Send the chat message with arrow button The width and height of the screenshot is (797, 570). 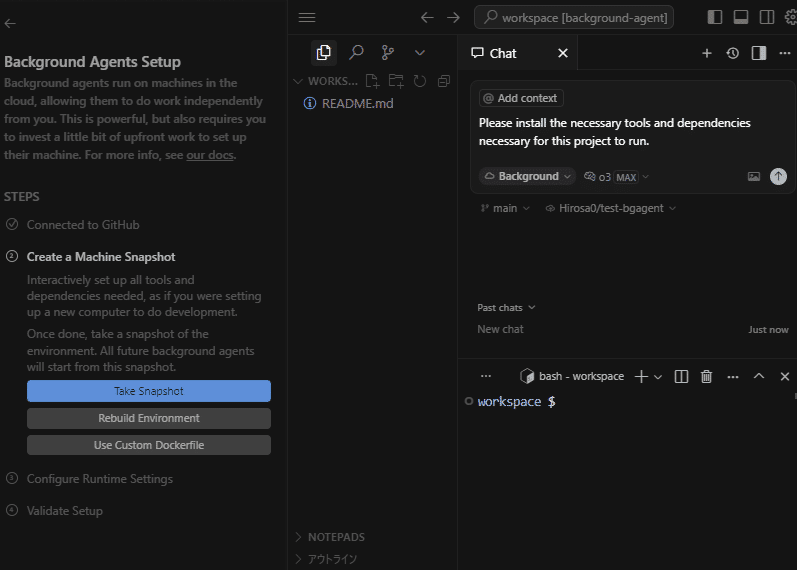tap(778, 176)
